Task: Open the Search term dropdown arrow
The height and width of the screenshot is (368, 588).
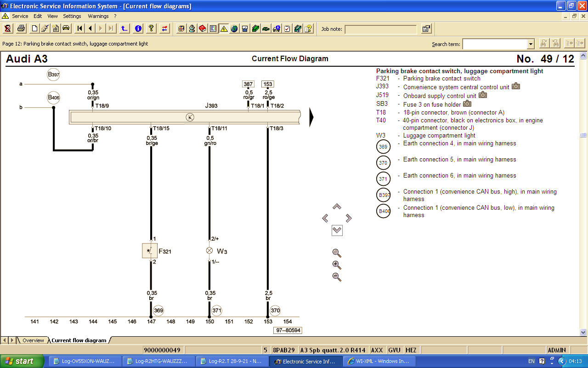Action: click(531, 44)
